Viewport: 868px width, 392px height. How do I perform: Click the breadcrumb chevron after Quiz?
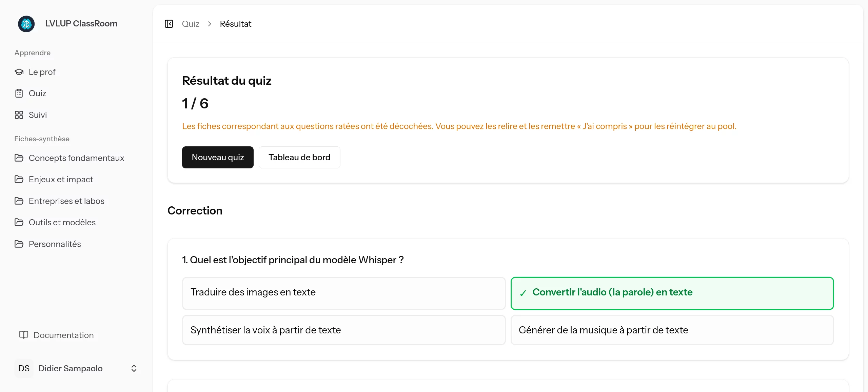(210, 24)
